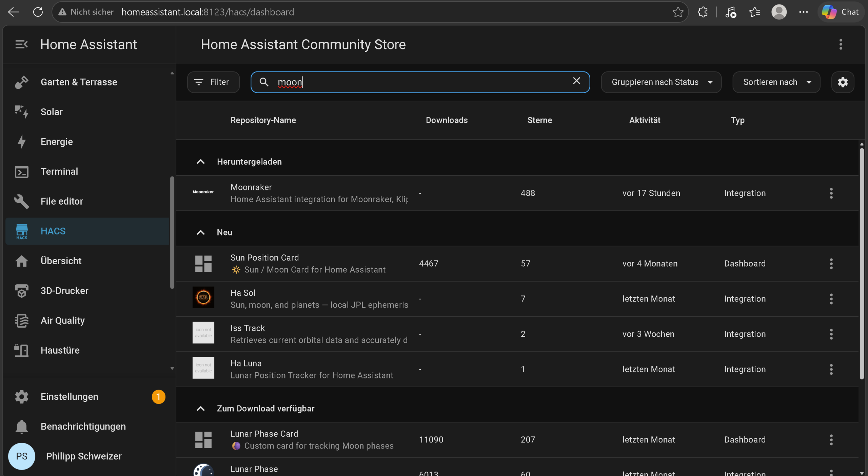Screen dimensions: 868x476
Task: Open the Einstellungen notification badge
Action: [x=158, y=397]
